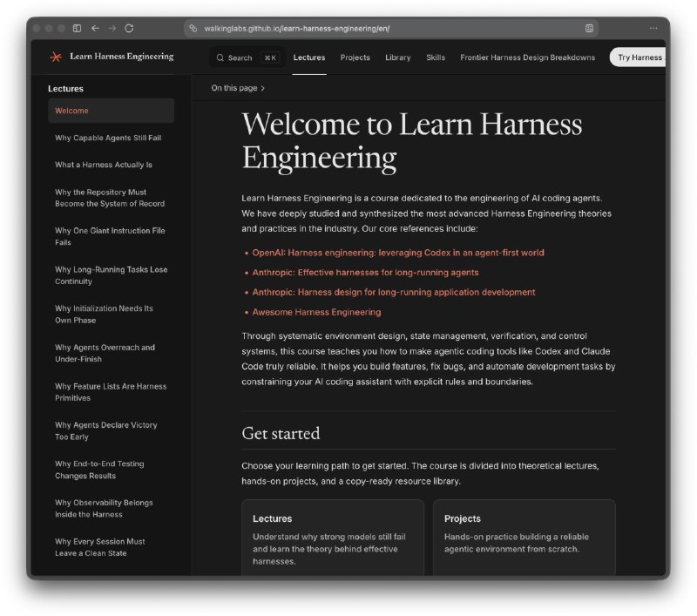Open the OpenAI Harness engineering Codex link
This screenshot has width=697, height=616.
click(398, 253)
